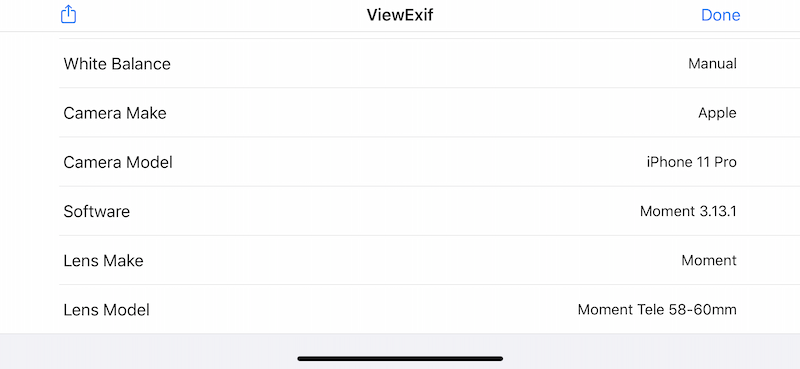
Task: Select the White Balance row label
Action: pos(117,64)
